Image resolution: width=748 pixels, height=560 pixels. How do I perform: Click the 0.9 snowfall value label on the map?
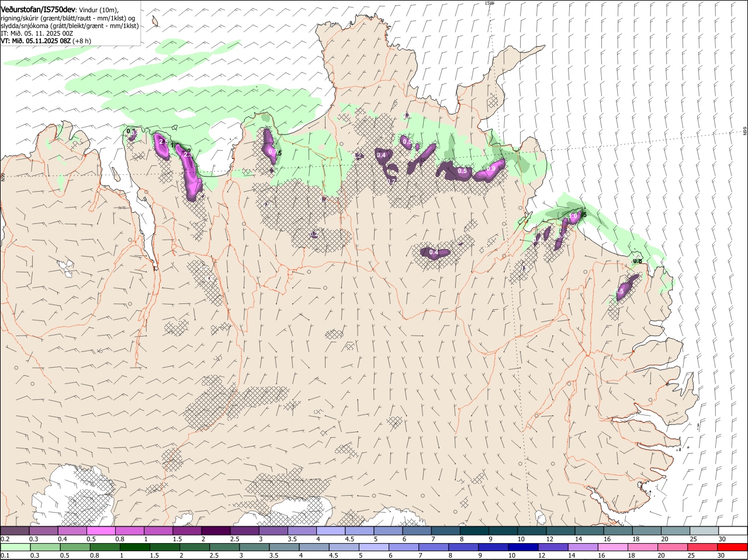point(491,169)
